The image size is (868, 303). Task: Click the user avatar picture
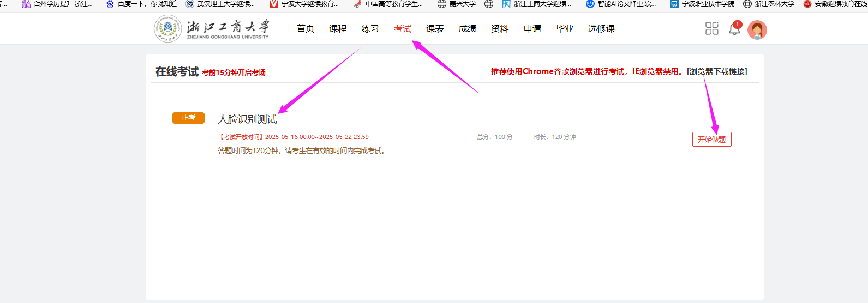(757, 29)
